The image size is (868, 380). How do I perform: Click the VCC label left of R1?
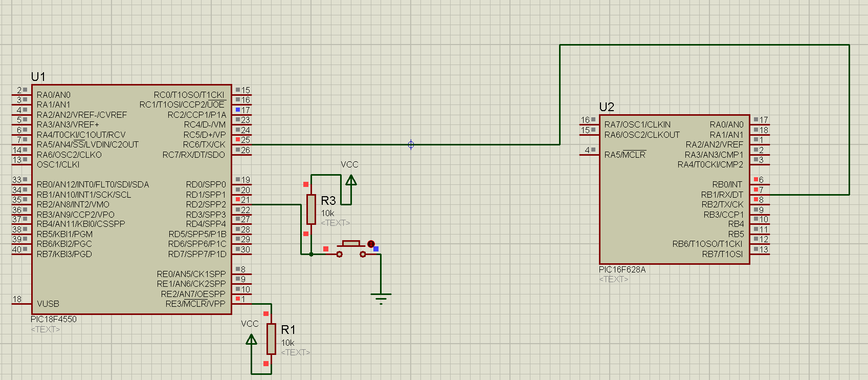coord(250,324)
